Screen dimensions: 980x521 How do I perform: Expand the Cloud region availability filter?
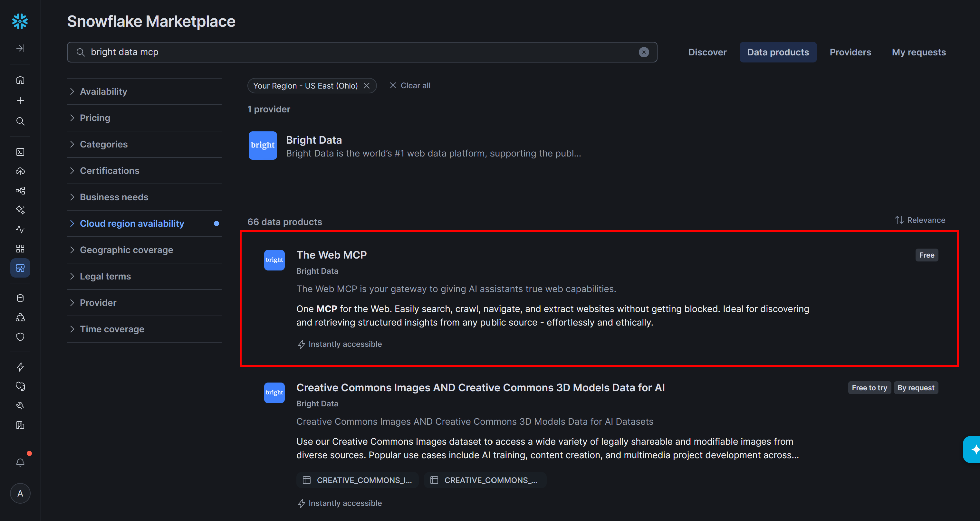coord(144,223)
